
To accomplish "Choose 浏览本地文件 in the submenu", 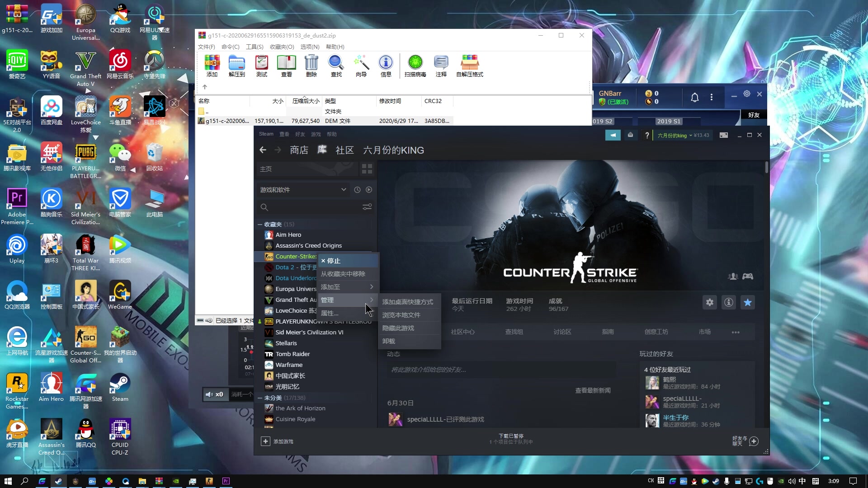I will click(x=410, y=315).
